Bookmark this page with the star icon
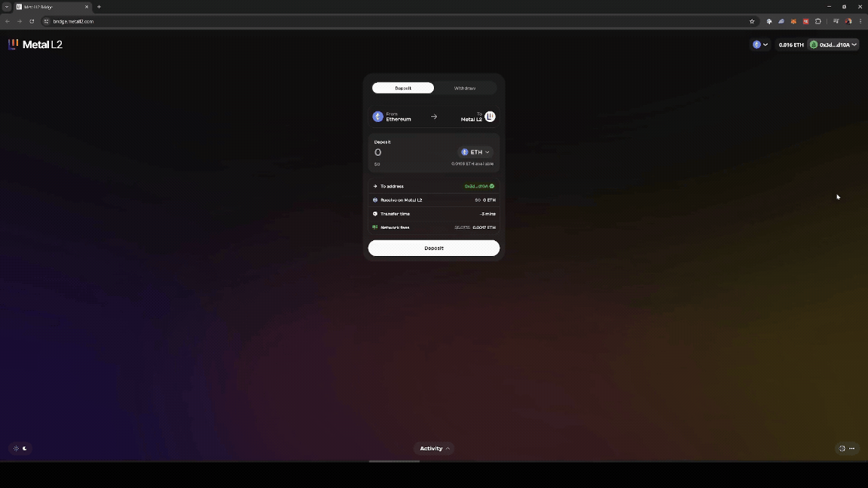This screenshot has height=488, width=868. point(752,22)
